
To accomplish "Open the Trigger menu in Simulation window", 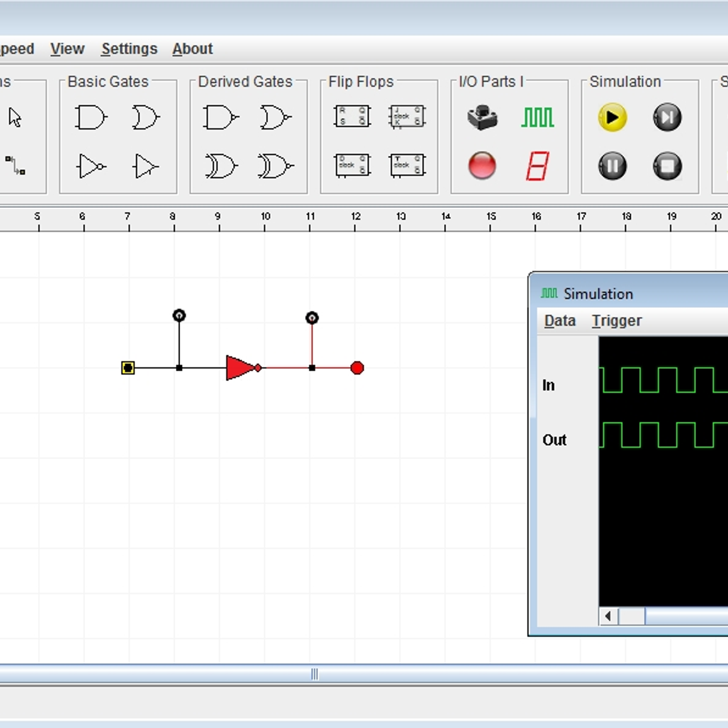I will click(x=617, y=321).
